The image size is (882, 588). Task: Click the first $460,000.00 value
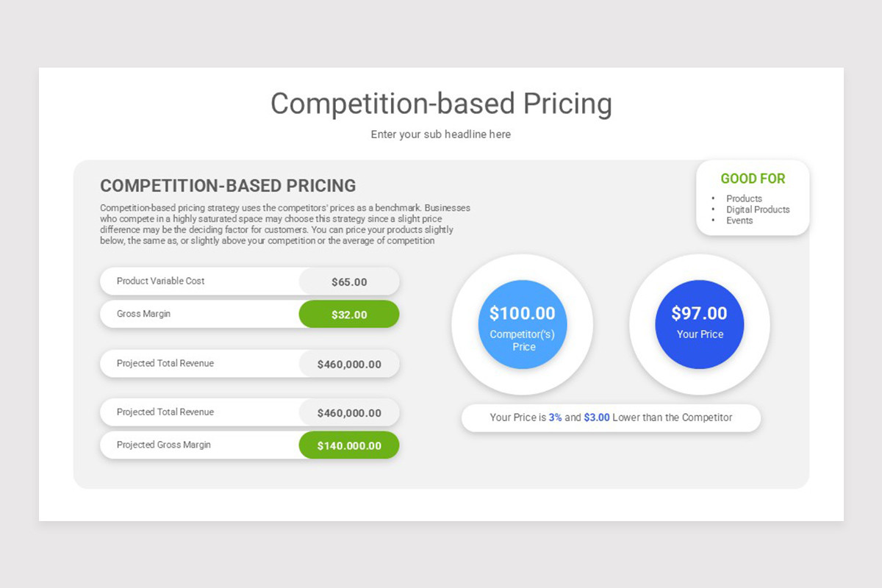point(349,364)
